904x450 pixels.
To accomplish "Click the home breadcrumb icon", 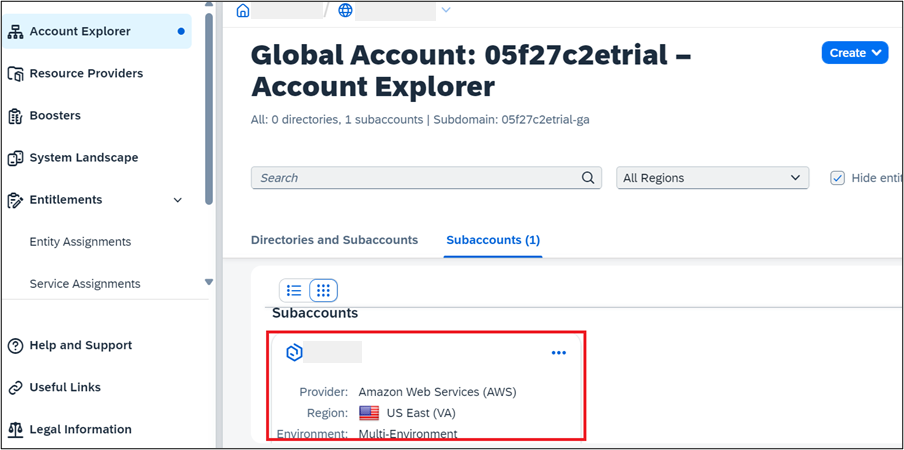I will tap(243, 11).
